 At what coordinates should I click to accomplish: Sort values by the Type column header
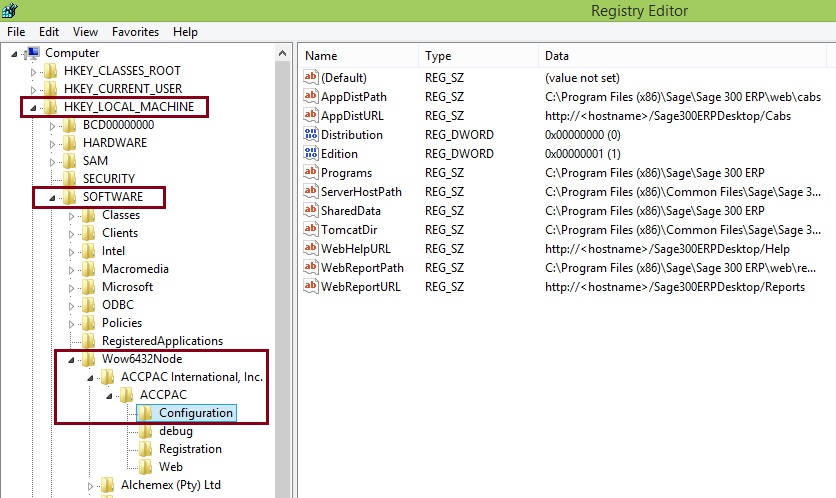click(x=479, y=55)
